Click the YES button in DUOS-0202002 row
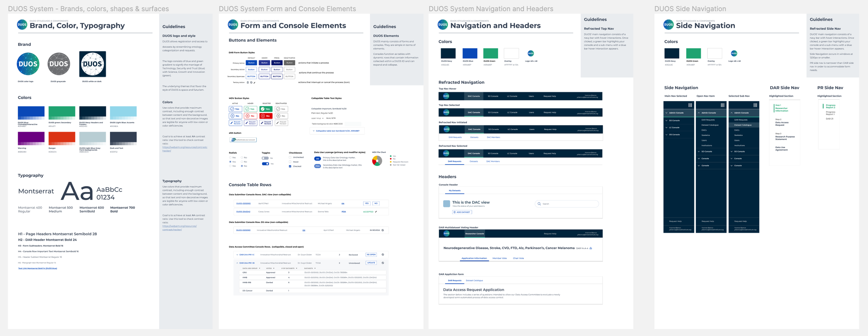The height and width of the screenshot is (336, 868). (367, 203)
